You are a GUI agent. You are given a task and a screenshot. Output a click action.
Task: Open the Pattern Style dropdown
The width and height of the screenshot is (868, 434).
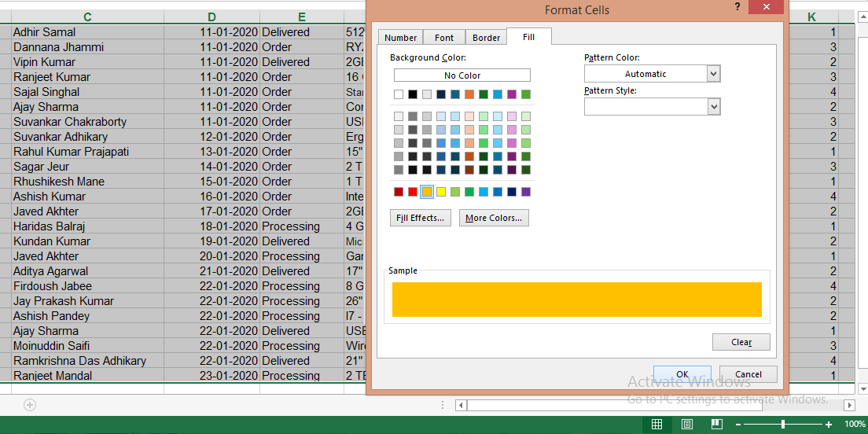[x=714, y=107]
